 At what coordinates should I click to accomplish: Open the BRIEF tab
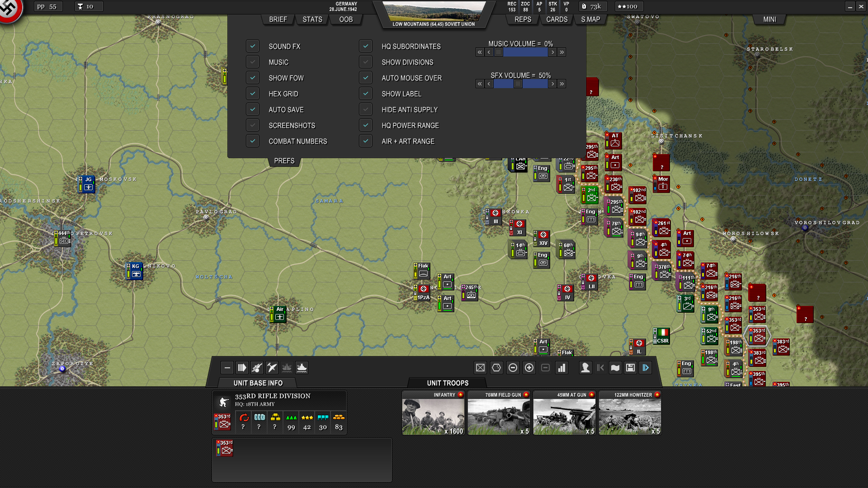pos(278,19)
